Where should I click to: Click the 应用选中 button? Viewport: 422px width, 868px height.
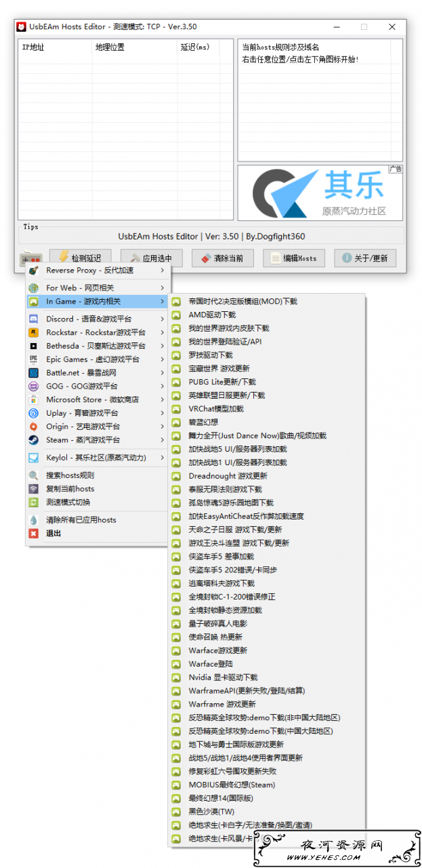click(150, 258)
